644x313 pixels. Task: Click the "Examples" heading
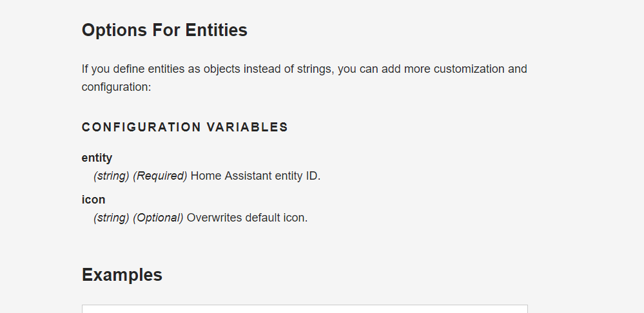coord(122,275)
